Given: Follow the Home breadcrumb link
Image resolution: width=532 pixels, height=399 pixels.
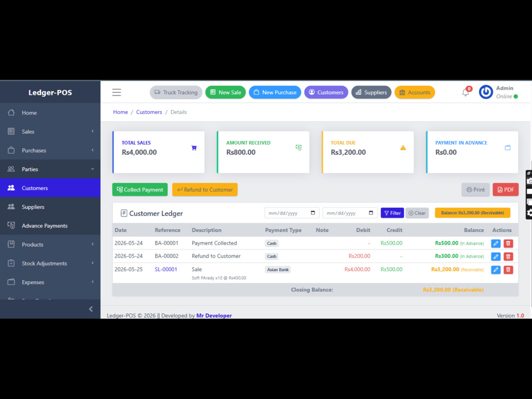Looking at the screenshot, I should pos(120,112).
